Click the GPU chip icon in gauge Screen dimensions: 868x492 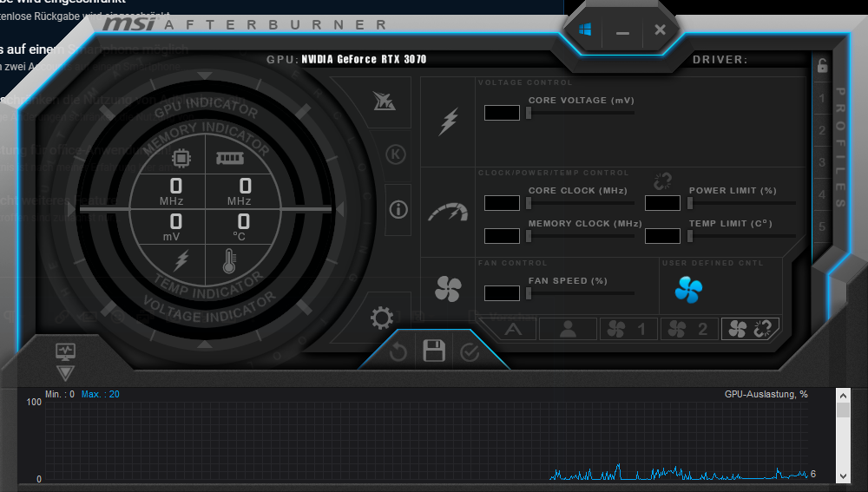[x=181, y=158]
